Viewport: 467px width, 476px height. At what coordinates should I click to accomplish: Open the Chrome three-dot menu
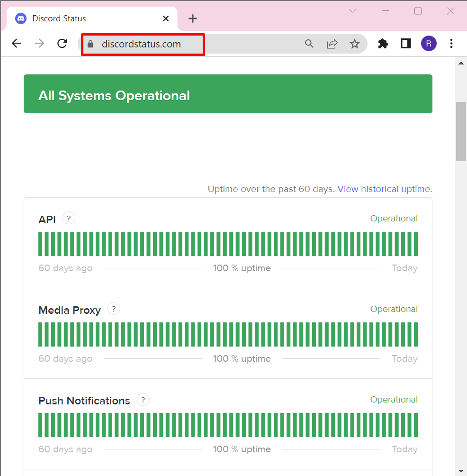click(x=451, y=44)
